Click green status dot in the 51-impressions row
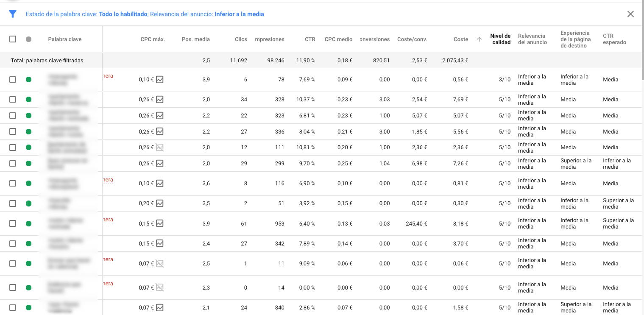644x315 pixels. tap(28, 203)
